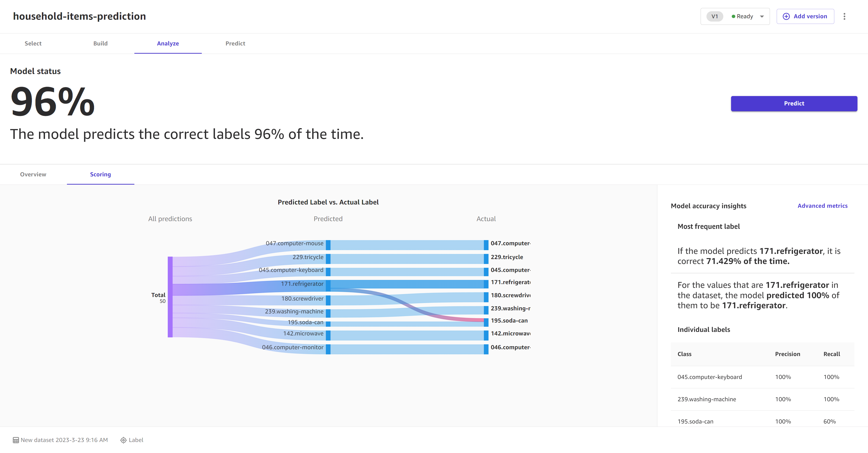Click the Ready status indicator icon
This screenshot has height=453, width=868.
tap(732, 16)
